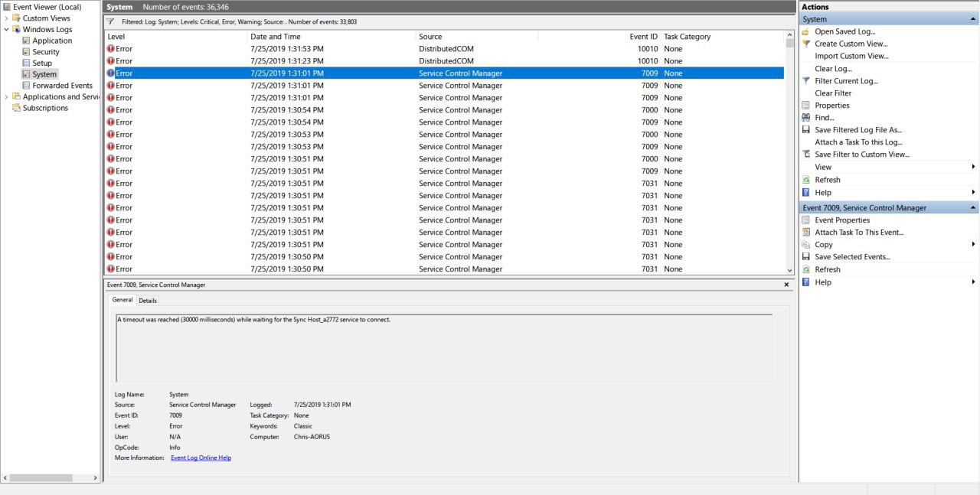Click the Filter Current Log funnel icon
This screenshot has width=980, height=495.
806,80
